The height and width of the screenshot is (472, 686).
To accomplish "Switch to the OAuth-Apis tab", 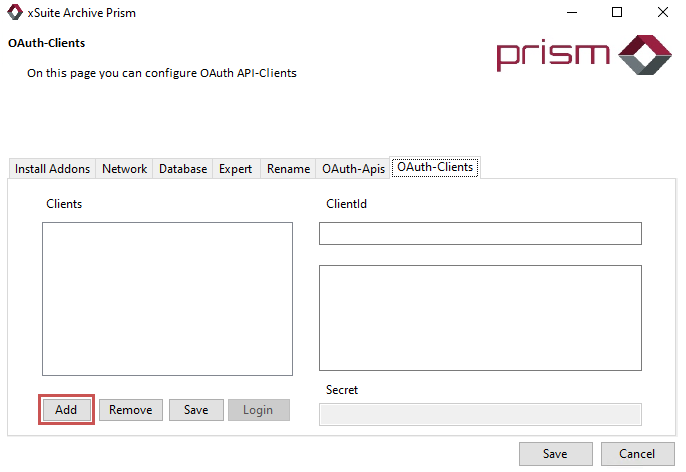I will [x=353, y=169].
